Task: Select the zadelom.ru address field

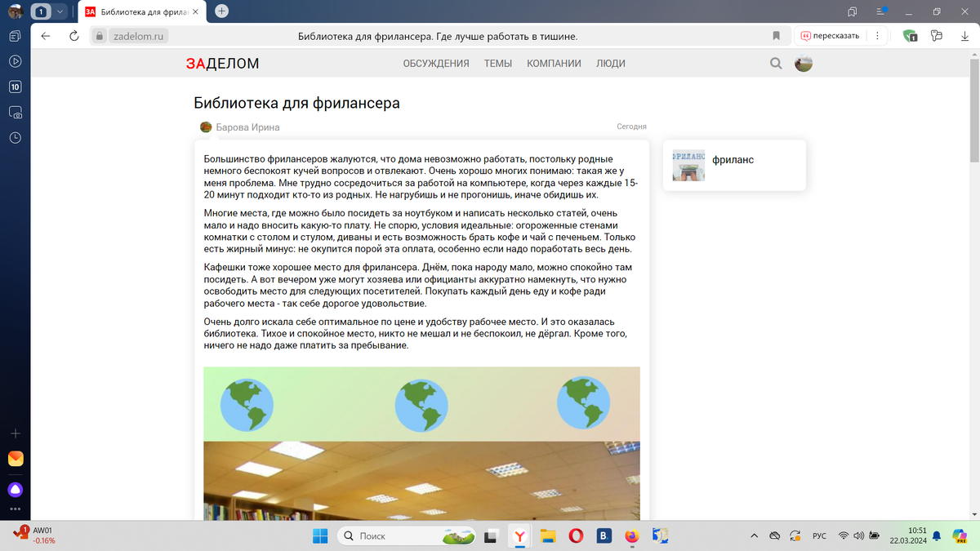Action: click(140, 36)
